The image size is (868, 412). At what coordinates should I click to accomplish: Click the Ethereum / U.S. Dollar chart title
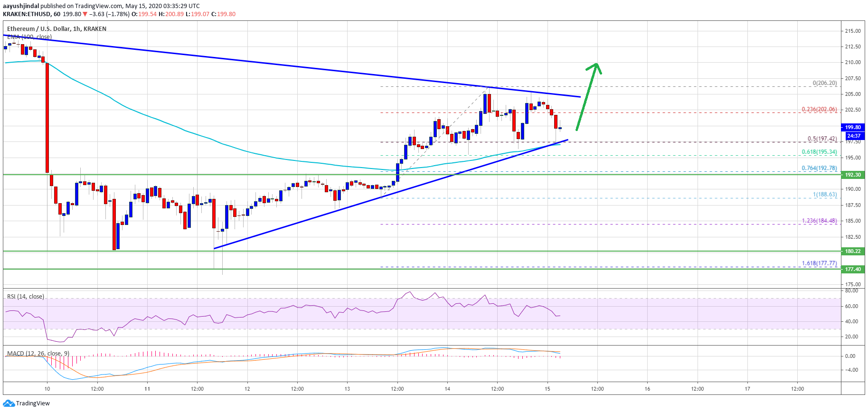tap(57, 29)
